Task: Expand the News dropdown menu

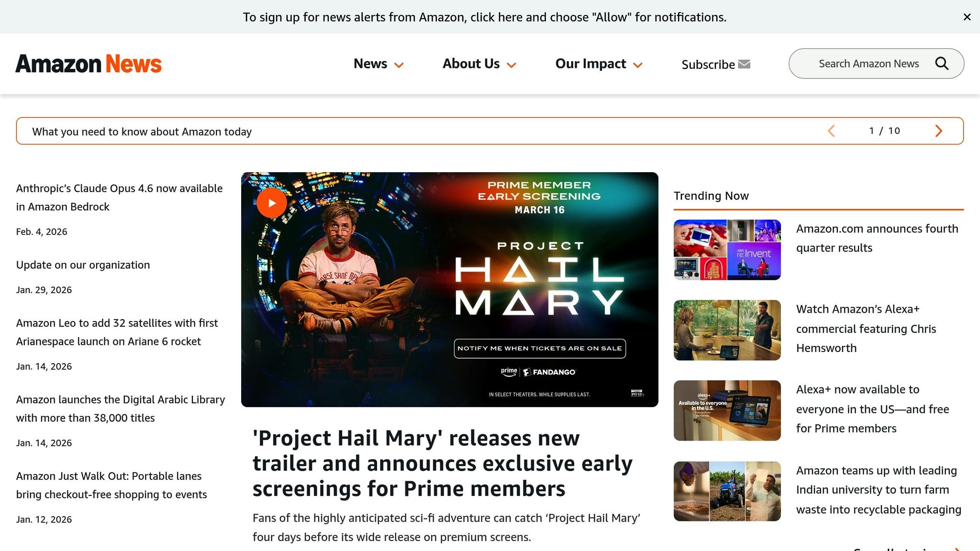Action: point(379,64)
